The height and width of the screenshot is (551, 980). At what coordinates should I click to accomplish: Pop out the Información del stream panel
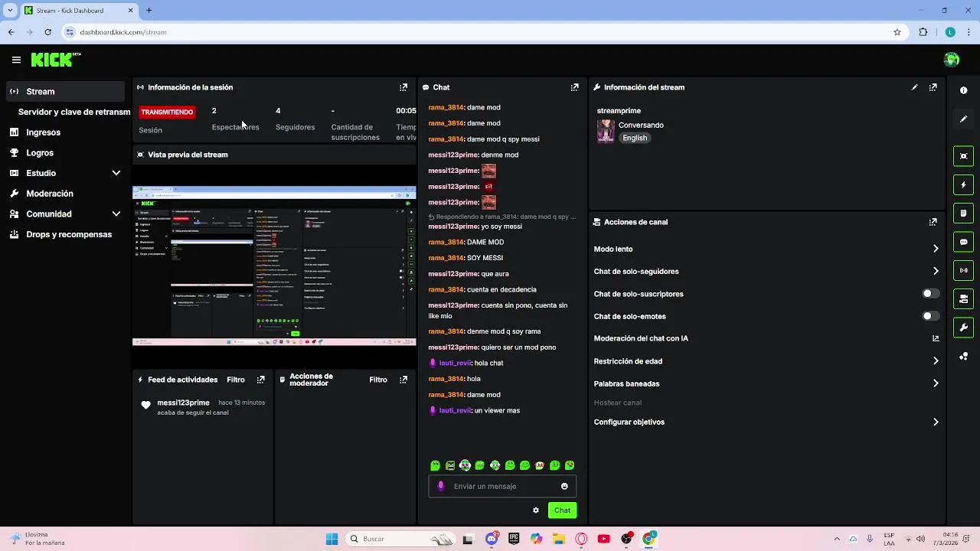933,87
